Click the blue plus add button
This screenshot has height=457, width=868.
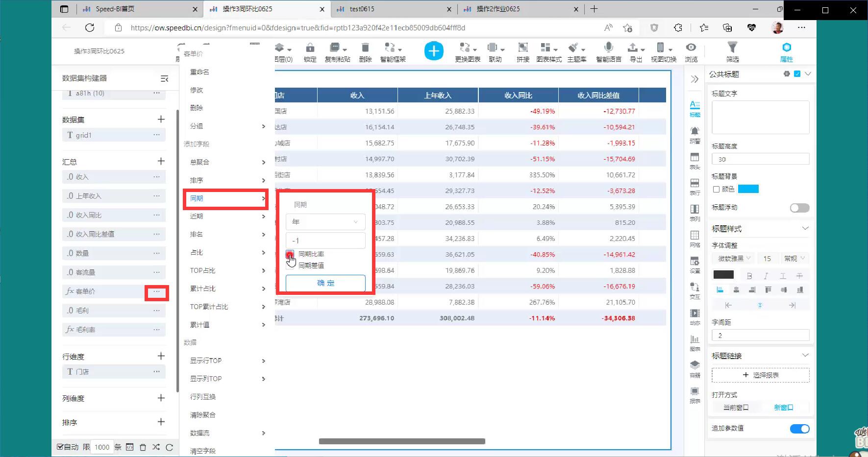(x=434, y=51)
